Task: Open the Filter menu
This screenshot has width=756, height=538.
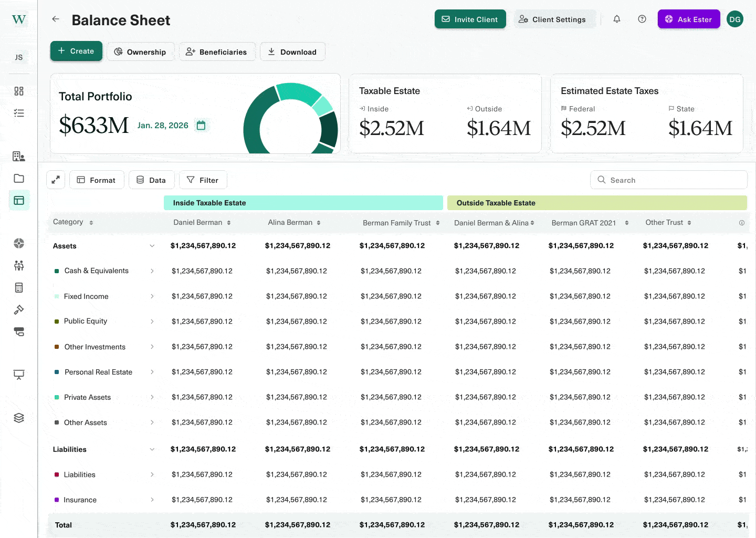Action: (203, 180)
